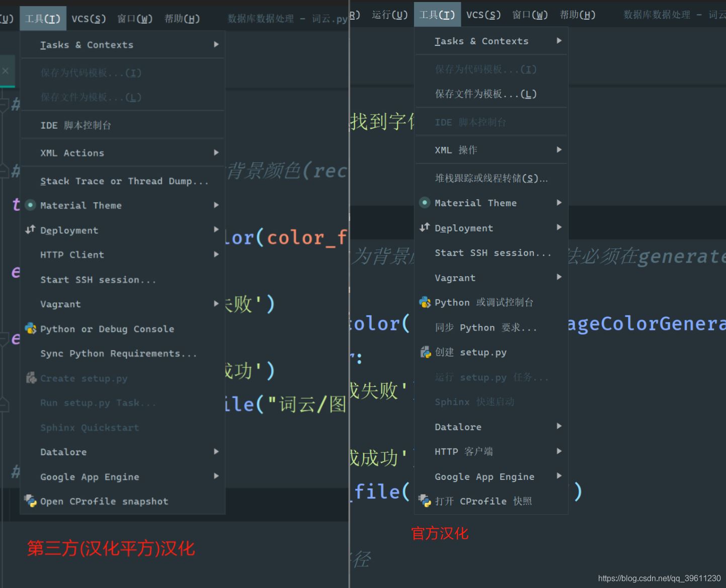This screenshot has width=726, height=588.
Task: Click the Material Theme icon in English menu
Action: point(30,205)
